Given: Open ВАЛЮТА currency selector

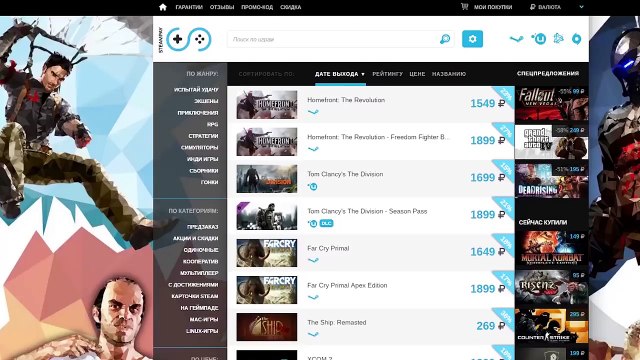Looking at the screenshot, I should click(x=549, y=7).
